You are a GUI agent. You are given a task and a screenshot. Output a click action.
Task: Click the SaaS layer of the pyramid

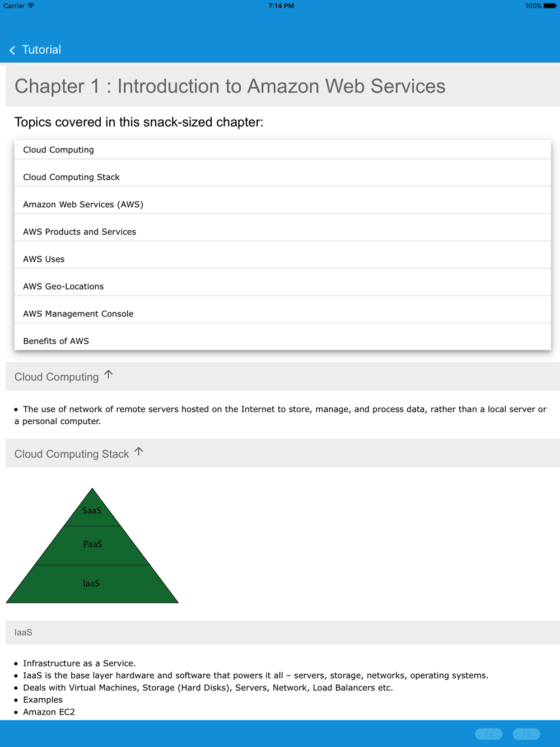point(92,511)
